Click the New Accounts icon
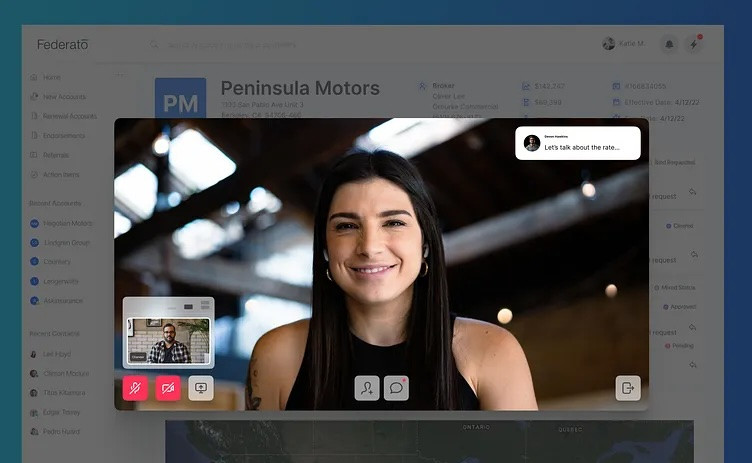The image size is (752, 463). click(34, 96)
